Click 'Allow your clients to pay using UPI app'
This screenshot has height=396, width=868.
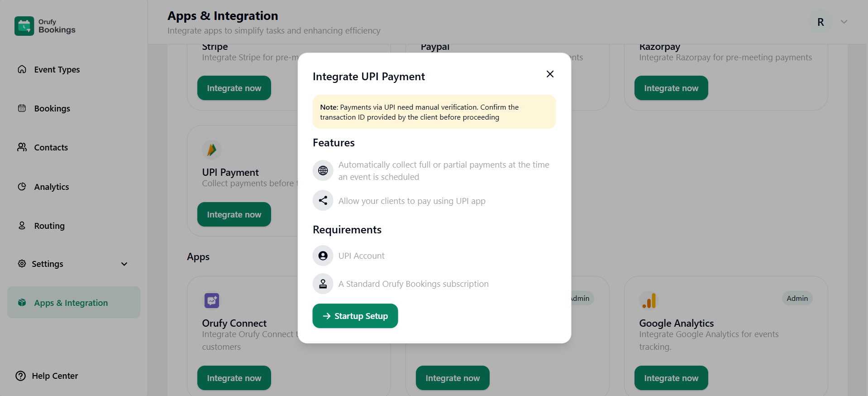click(412, 201)
